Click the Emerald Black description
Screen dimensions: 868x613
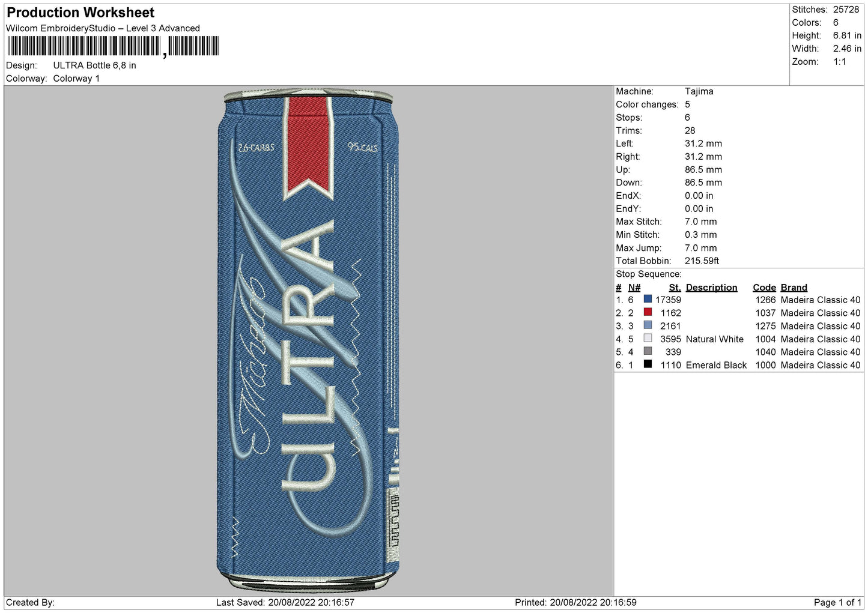716,365
